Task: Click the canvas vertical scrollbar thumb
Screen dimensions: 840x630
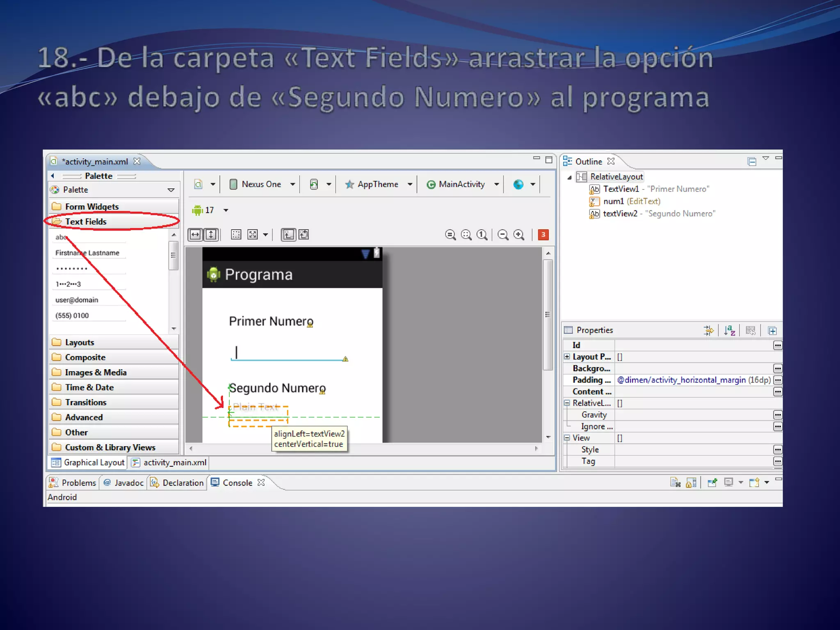Action: pyautogui.click(x=548, y=314)
